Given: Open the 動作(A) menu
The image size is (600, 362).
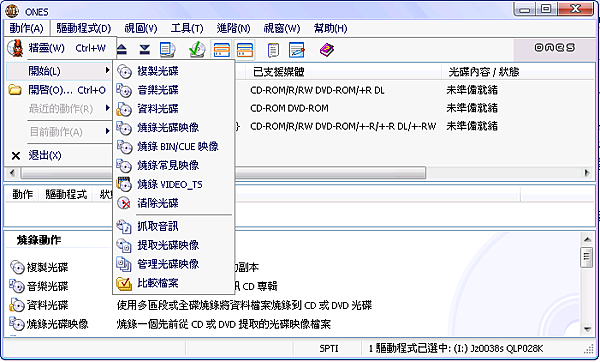Looking at the screenshot, I should point(26,28).
